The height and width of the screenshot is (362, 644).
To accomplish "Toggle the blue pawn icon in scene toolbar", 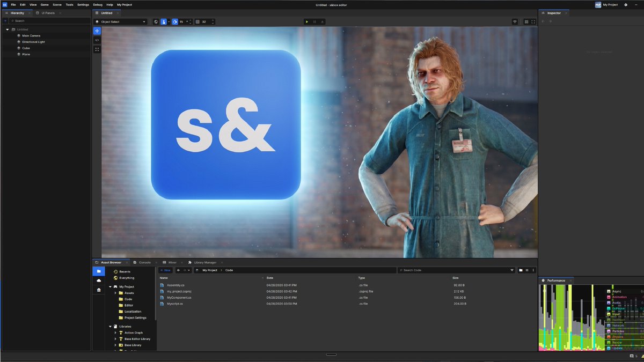I will 164,21.
